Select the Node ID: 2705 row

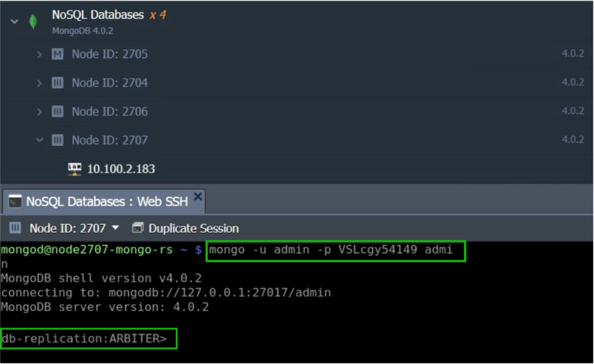[297, 54]
